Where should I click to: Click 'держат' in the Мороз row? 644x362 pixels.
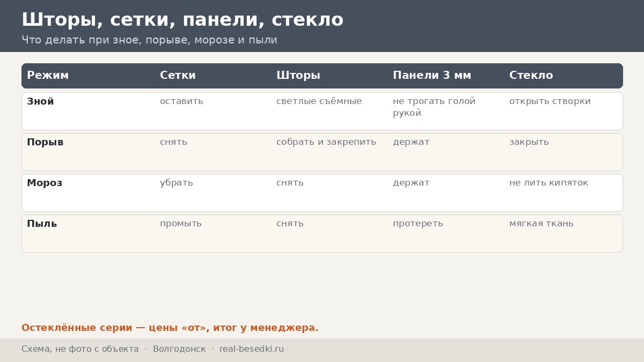(x=411, y=183)
